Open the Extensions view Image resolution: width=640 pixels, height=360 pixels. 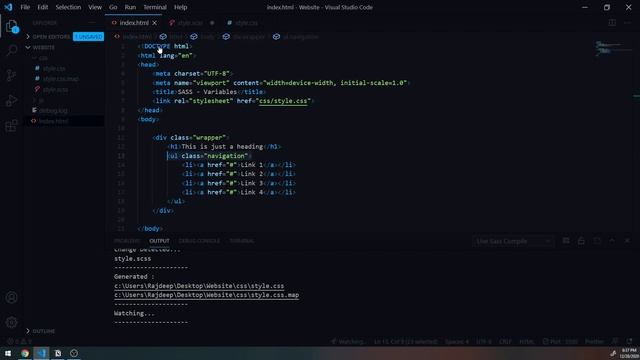(12, 125)
